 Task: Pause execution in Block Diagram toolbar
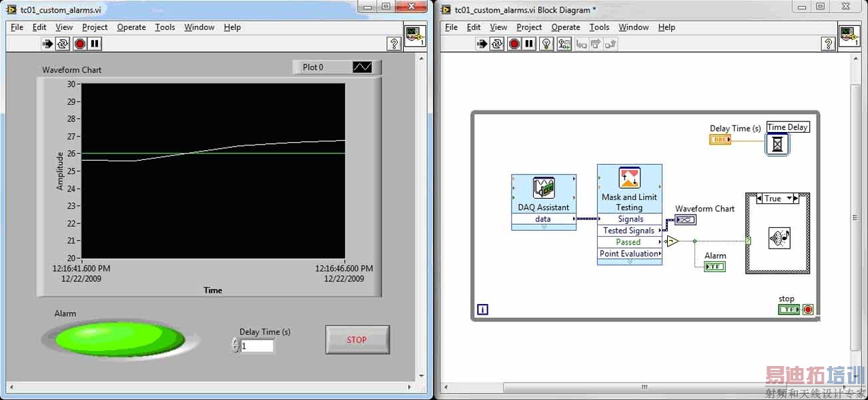[x=530, y=44]
